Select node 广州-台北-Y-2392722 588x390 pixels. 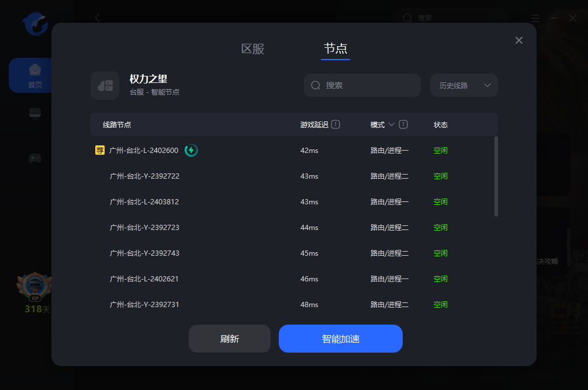pyautogui.click(x=144, y=176)
